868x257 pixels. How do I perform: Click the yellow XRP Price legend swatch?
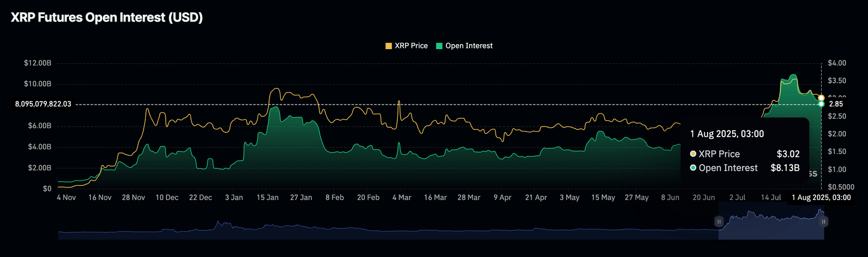tap(388, 46)
